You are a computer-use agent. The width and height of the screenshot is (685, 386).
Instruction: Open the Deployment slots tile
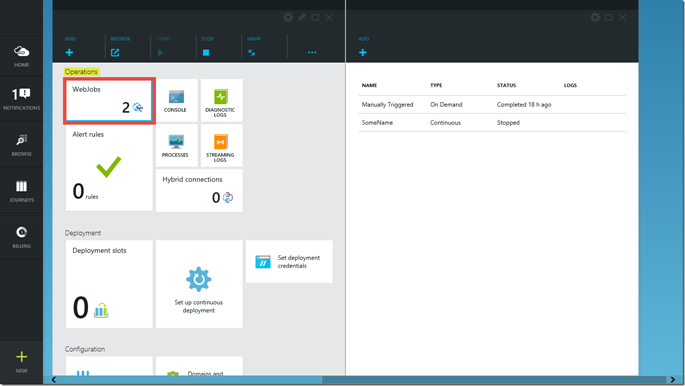109,284
